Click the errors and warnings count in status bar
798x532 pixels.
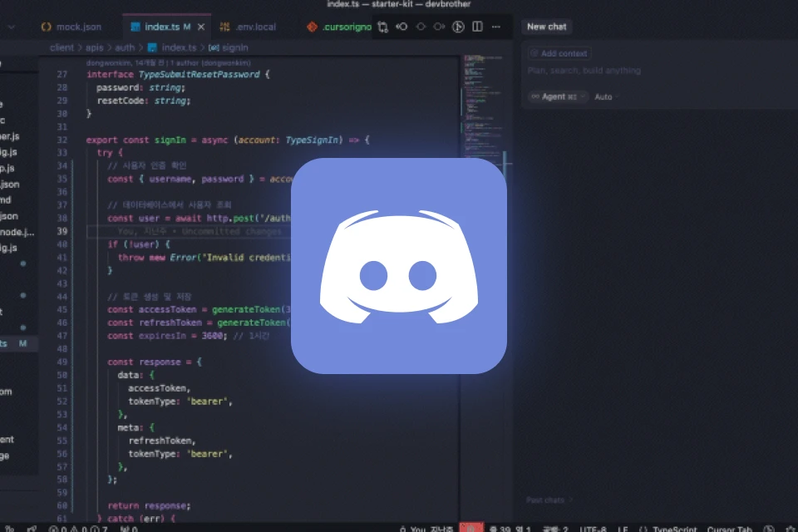pos(78,529)
